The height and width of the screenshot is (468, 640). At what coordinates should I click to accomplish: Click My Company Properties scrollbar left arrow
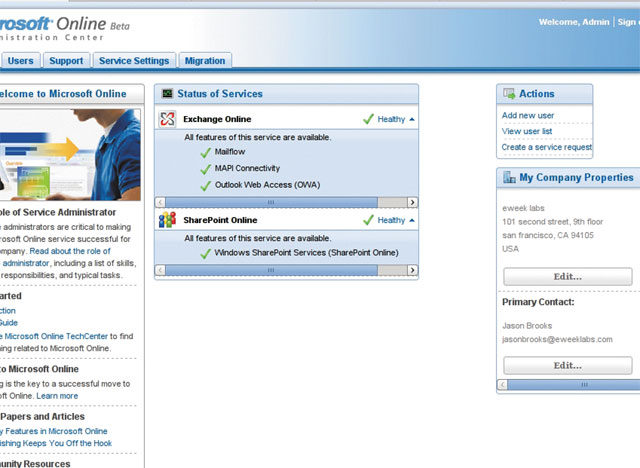coord(502,385)
